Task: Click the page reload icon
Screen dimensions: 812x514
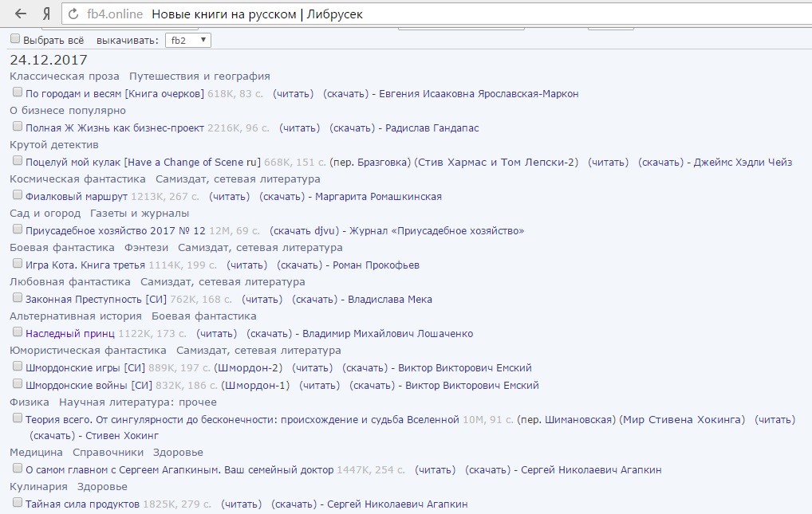Action: 74,14
